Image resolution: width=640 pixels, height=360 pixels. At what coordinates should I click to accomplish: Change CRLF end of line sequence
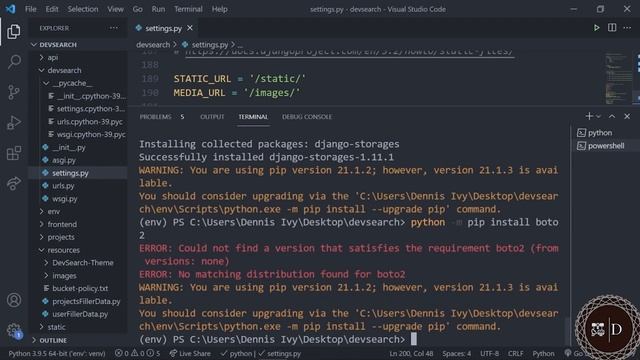516,353
